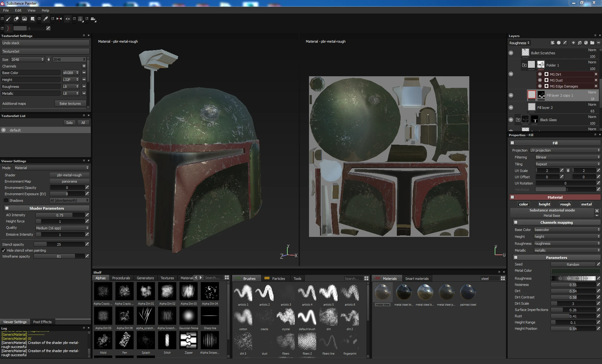
Task: Select the Eraser tool
Action: 16,19
